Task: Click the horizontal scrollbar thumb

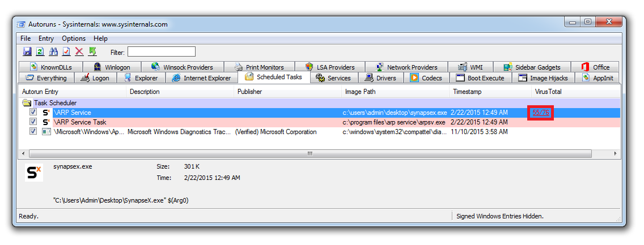Action: coord(310,154)
